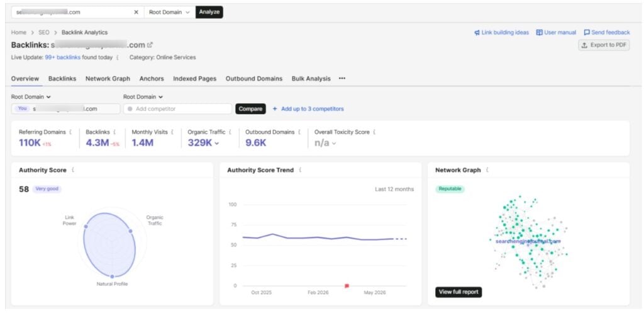Click info icon next to Organic Traffic metric
The image size is (644, 313).
pos(230,132)
